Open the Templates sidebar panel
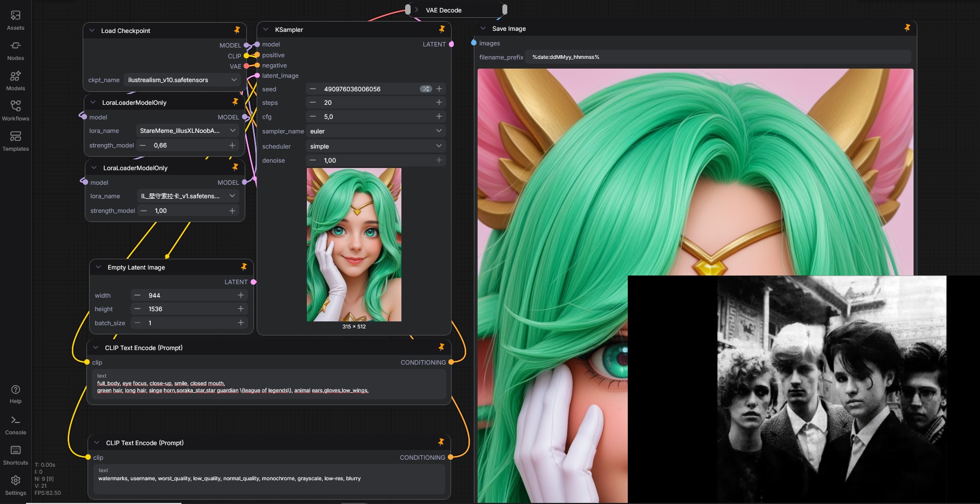980x504 pixels. click(x=16, y=141)
